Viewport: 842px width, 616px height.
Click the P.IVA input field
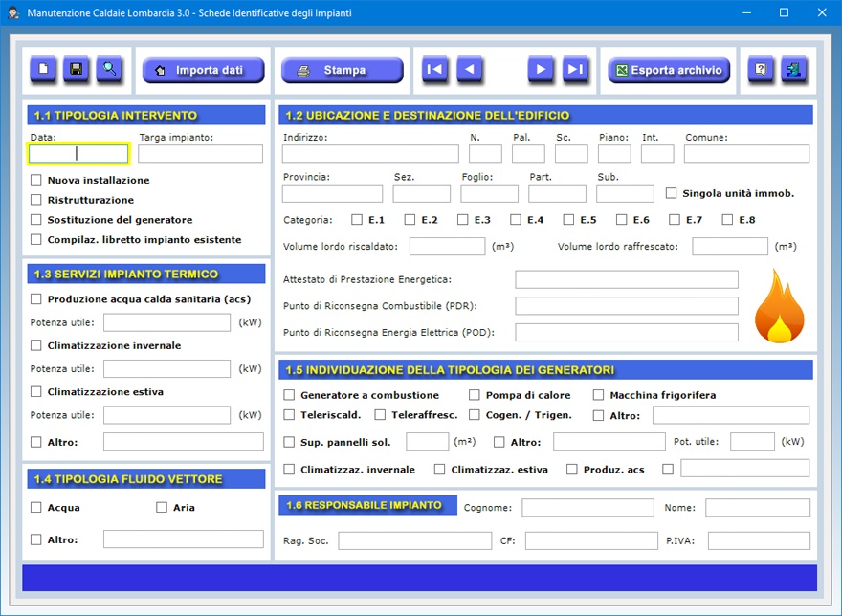coord(759,540)
